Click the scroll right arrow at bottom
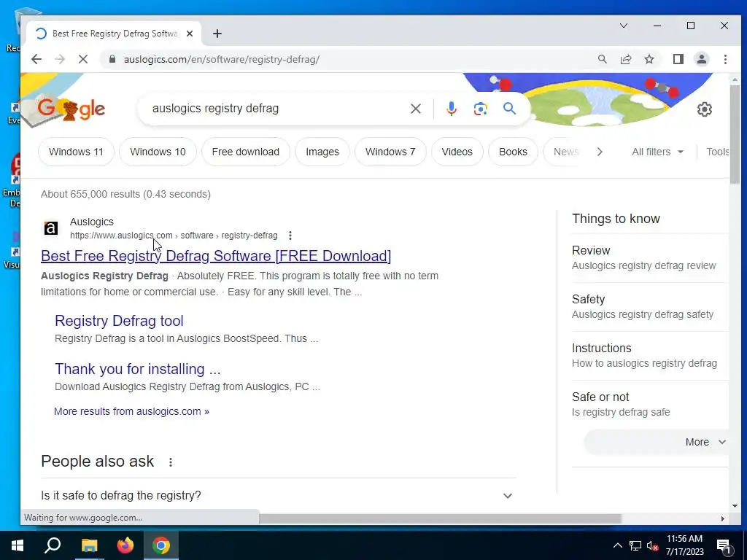Screen dimensions: 747x560 [723, 518]
